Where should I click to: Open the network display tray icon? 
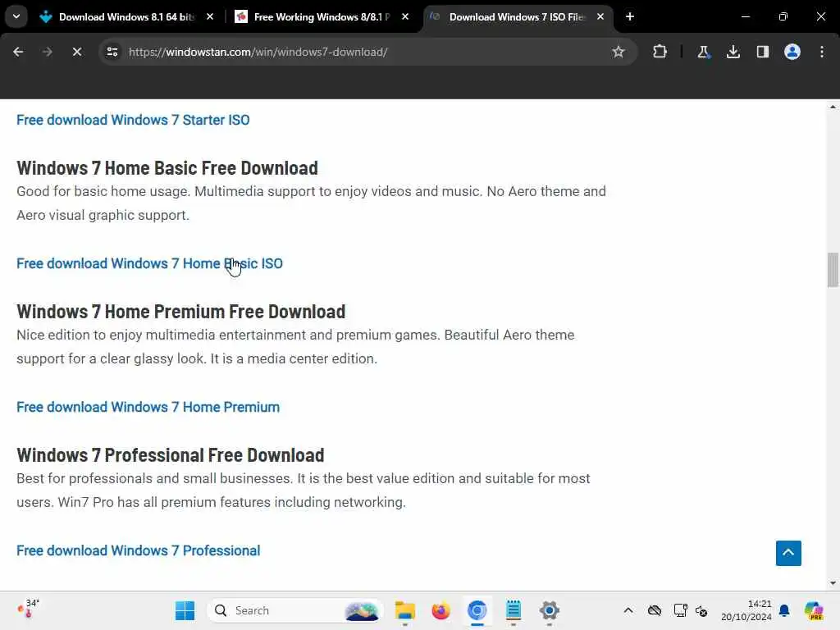point(680,610)
